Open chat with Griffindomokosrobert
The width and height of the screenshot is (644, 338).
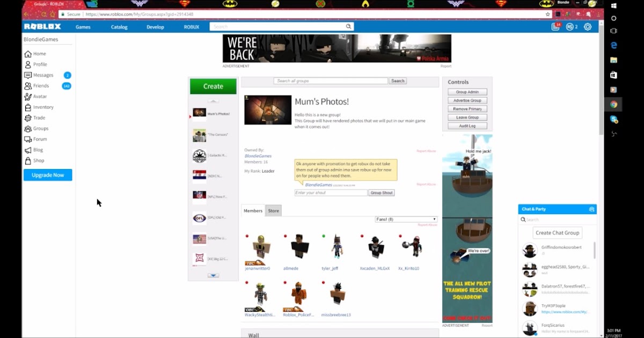tap(558, 250)
